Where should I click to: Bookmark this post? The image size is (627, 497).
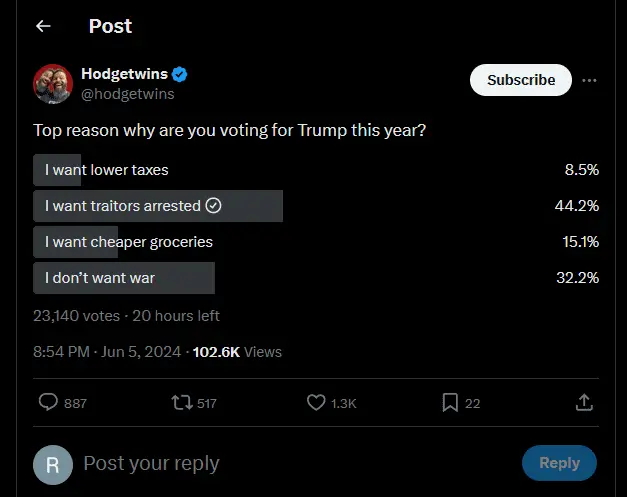(x=450, y=402)
